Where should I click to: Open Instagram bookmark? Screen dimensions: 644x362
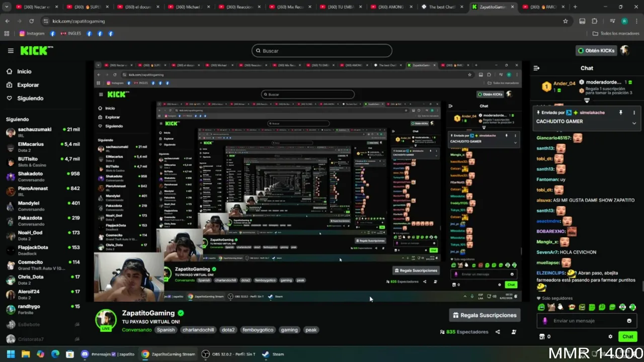click(x=32, y=34)
